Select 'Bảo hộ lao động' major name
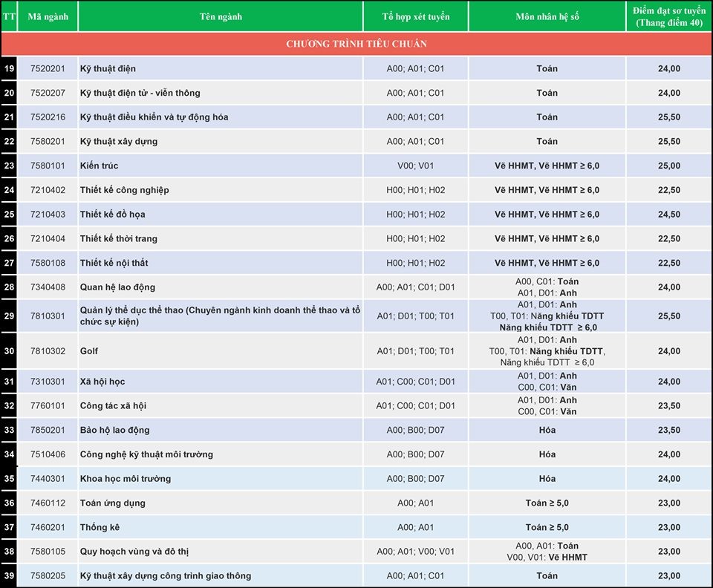Screen dimensions: 713x588 (x=114, y=431)
